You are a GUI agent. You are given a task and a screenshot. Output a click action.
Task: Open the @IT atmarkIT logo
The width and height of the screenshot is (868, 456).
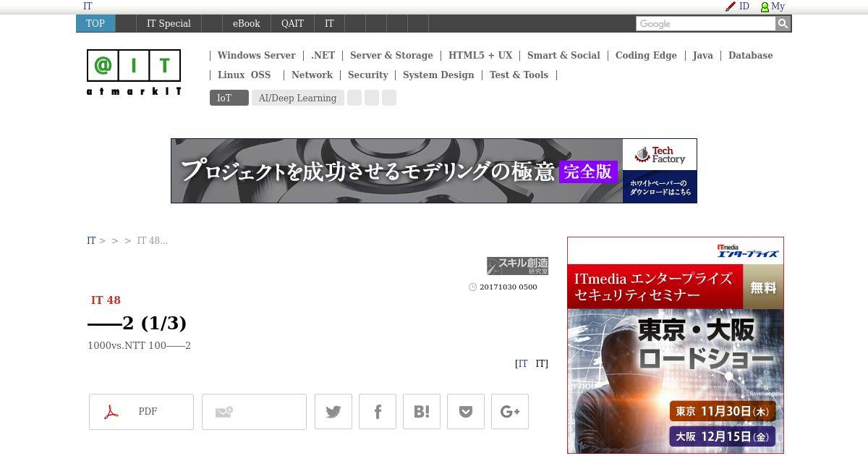click(x=134, y=72)
